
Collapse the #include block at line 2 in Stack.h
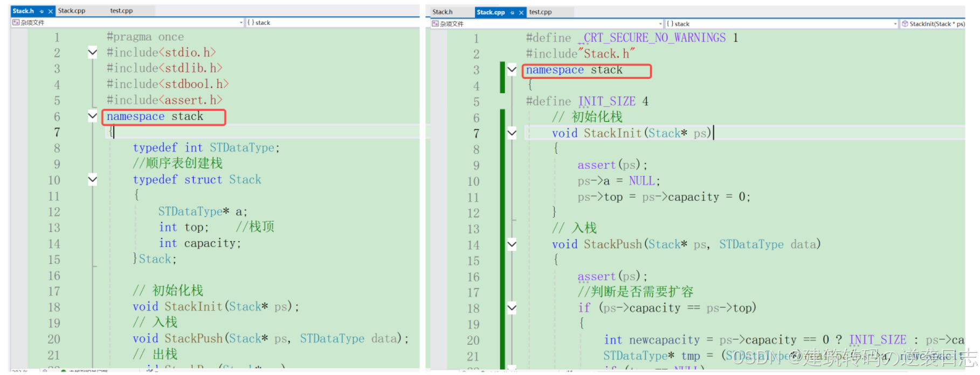pyautogui.click(x=93, y=52)
